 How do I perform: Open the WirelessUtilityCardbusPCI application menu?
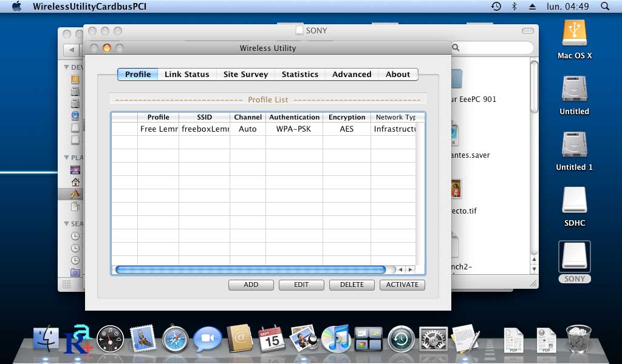(90, 6)
